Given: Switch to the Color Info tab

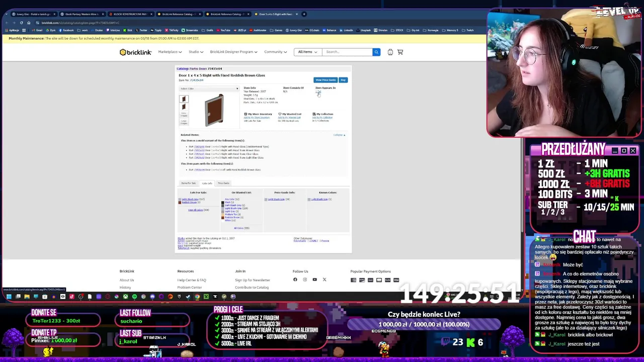Looking at the screenshot, I should 207,183.
